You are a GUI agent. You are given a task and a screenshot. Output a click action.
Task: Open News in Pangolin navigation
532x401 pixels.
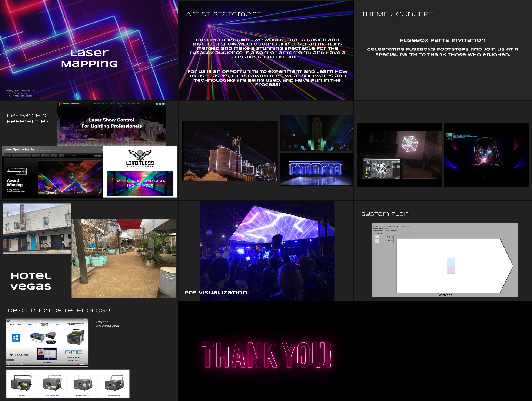(119, 104)
